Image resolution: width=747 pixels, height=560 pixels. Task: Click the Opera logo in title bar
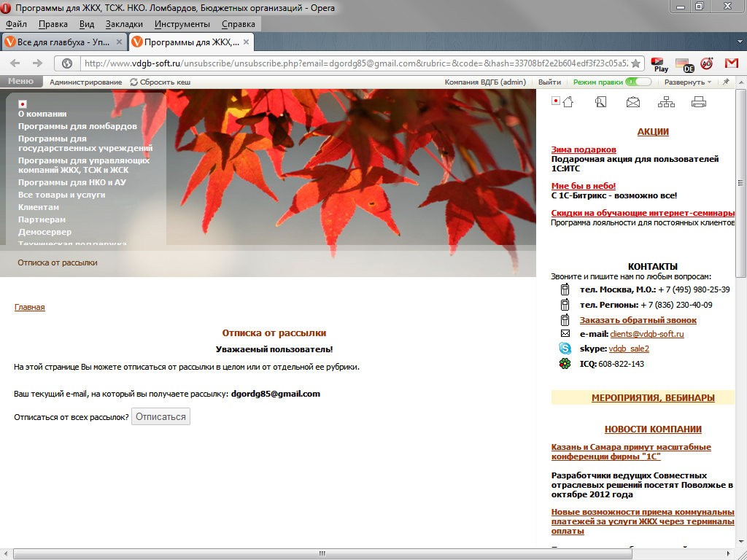pos(6,7)
